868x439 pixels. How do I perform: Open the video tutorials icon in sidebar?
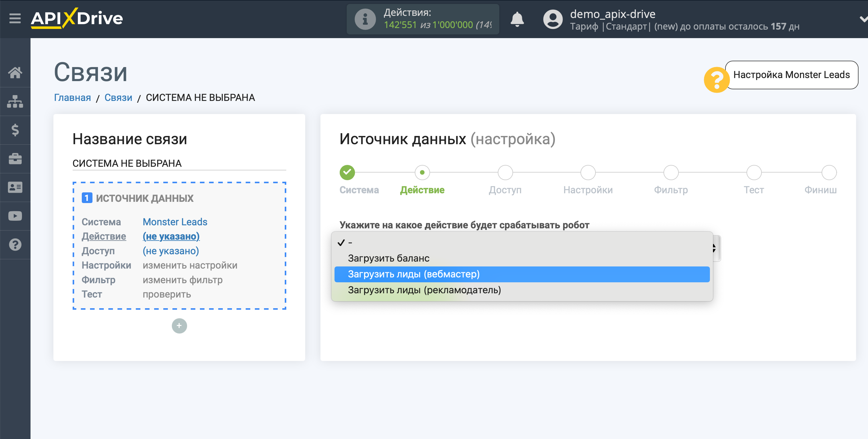coord(15,216)
